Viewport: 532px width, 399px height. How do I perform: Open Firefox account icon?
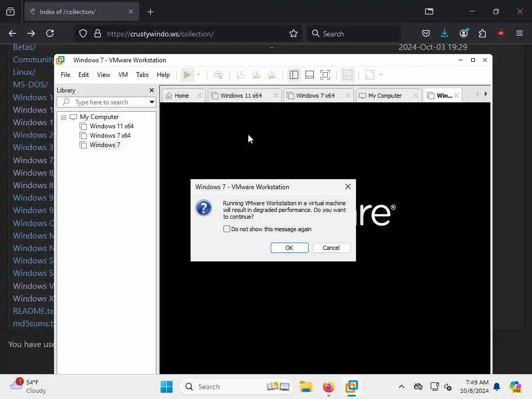pyautogui.click(x=463, y=33)
